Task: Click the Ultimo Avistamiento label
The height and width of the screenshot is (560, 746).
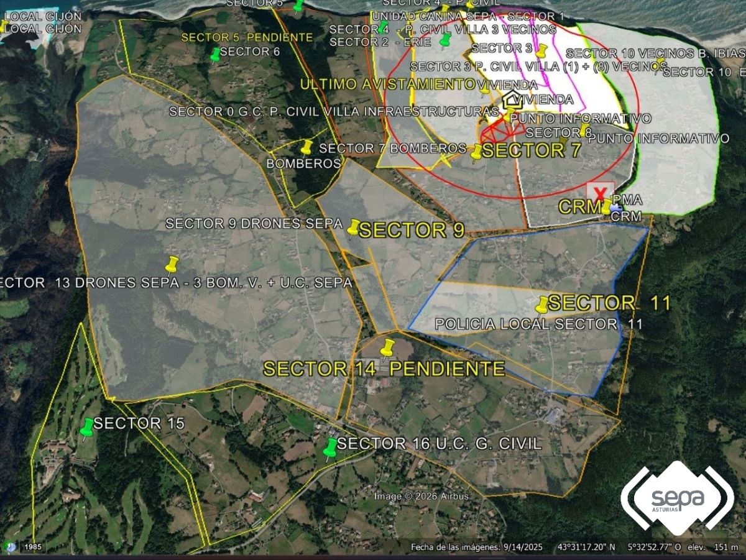Action: click(388, 84)
